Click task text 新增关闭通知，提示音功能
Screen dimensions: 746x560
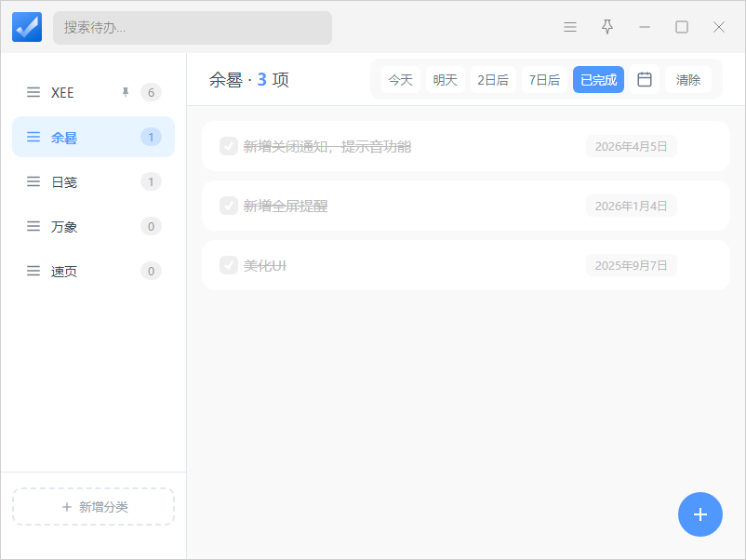pyautogui.click(x=327, y=147)
